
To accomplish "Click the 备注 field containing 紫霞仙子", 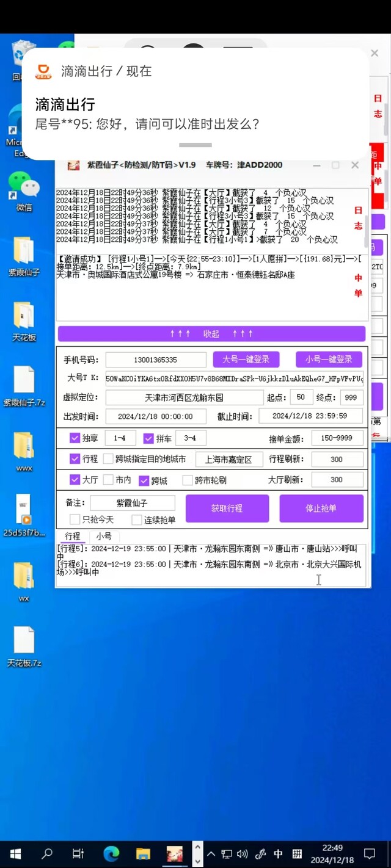I will pyautogui.click(x=132, y=503).
